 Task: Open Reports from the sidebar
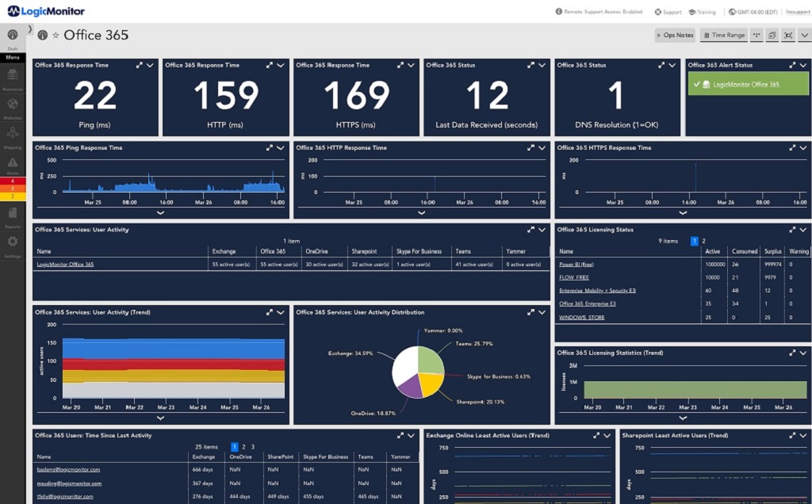tap(13, 218)
